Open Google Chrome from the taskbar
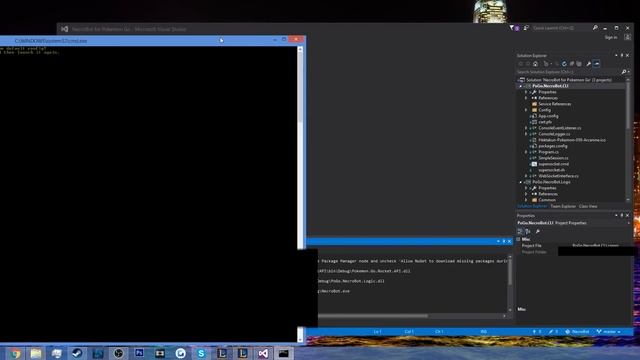The image size is (640, 360). pyautogui.click(x=15, y=353)
